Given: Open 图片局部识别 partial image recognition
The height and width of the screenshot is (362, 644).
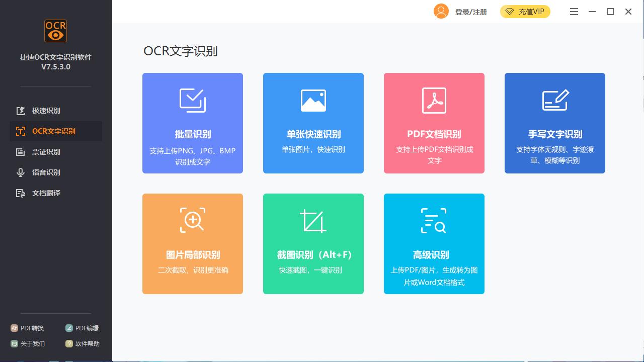Looking at the screenshot, I should (192, 244).
